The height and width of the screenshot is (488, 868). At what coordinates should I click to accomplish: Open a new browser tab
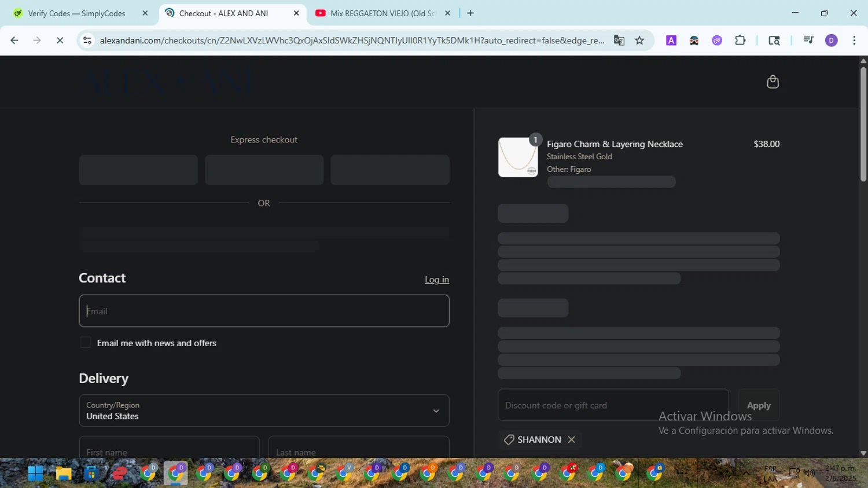tap(470, 13)
